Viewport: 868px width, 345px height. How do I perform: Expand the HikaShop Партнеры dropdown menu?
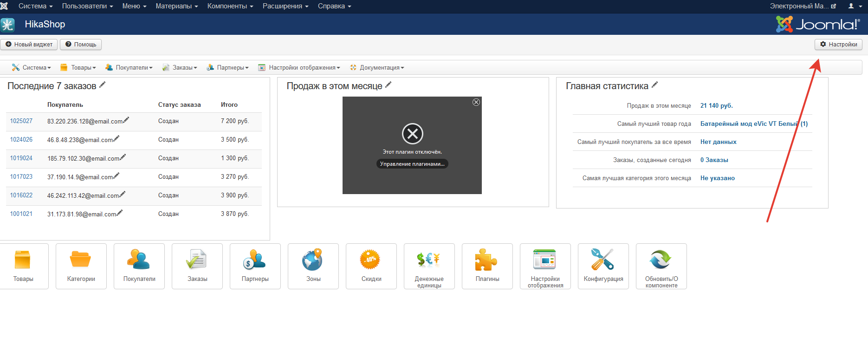tap(227, 68)
